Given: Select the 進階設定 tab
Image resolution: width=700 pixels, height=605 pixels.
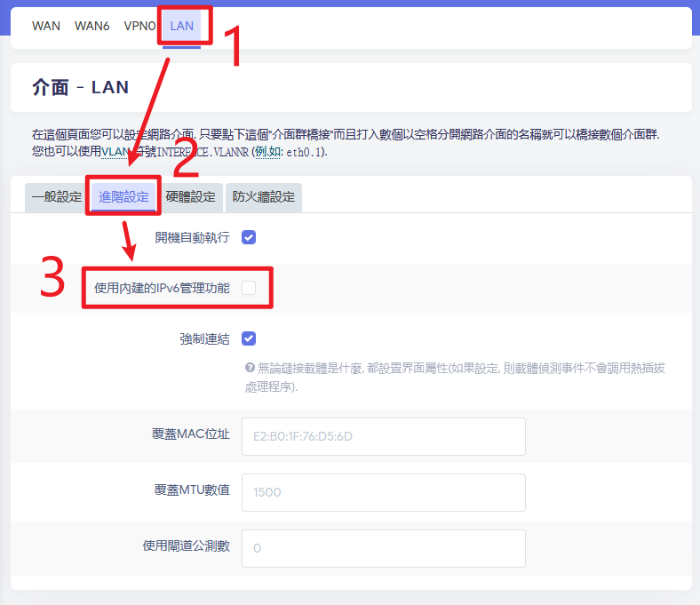Looking at the screenshot, I should click(123, 197).
